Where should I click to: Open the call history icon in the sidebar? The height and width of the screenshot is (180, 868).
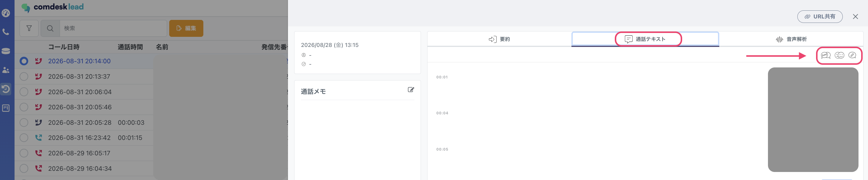click(6, 89)
